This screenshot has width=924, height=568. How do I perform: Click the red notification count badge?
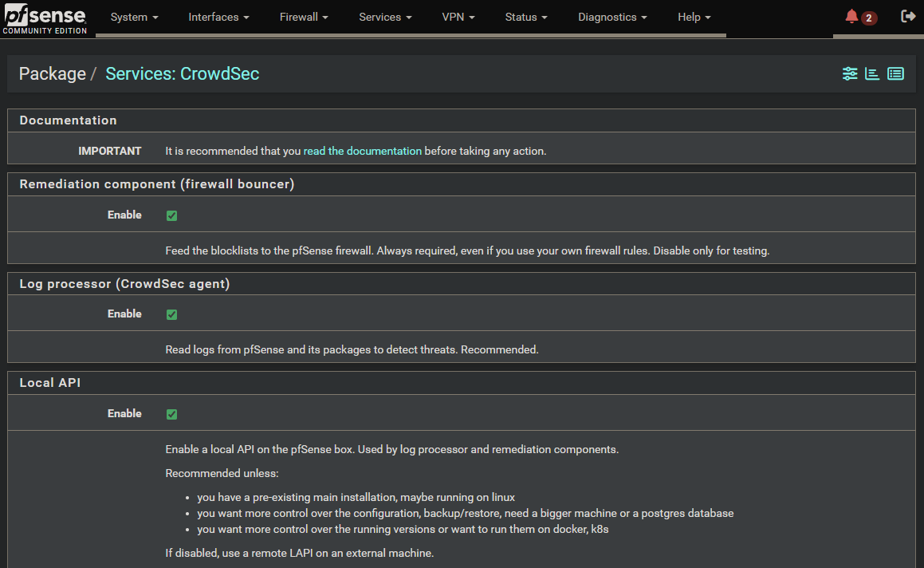pyautogui.click(x=869, y=18)
